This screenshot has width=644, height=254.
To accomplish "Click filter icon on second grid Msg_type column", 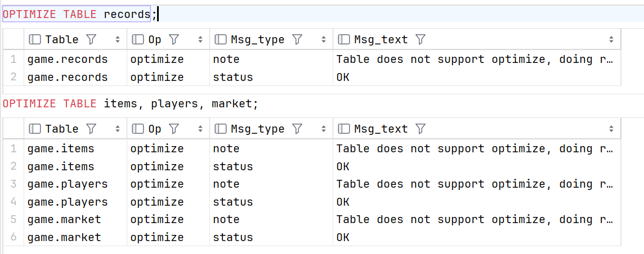I will [x=297, y=129].
